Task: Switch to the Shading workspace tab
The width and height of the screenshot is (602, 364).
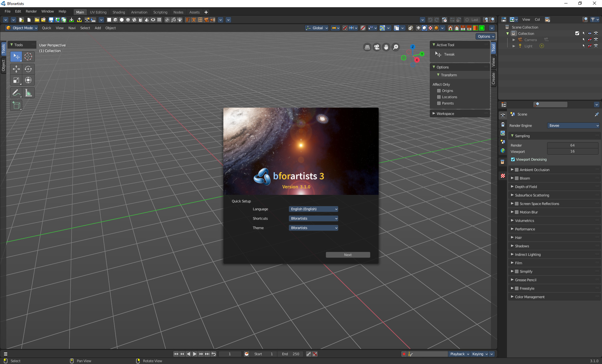Action: click(x=119, y=12)
